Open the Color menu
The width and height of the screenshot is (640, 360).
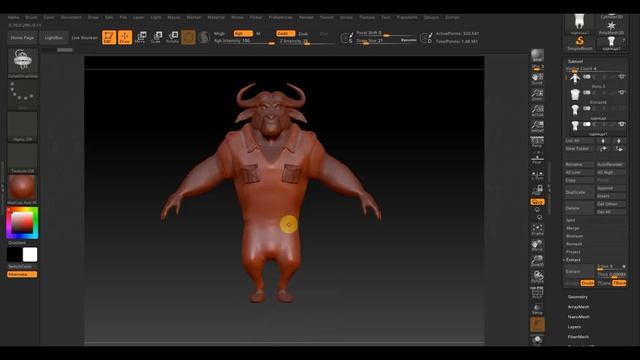(x=49, y=18)
